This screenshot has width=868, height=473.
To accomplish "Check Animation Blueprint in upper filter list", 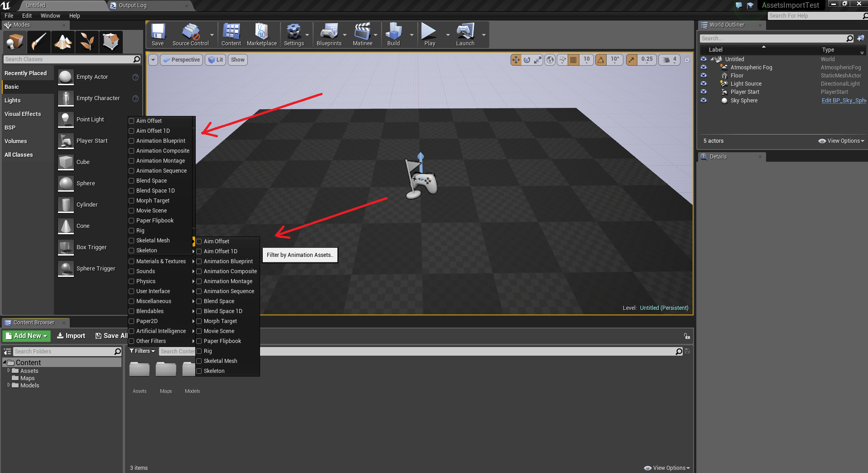I will click(131, 141).
